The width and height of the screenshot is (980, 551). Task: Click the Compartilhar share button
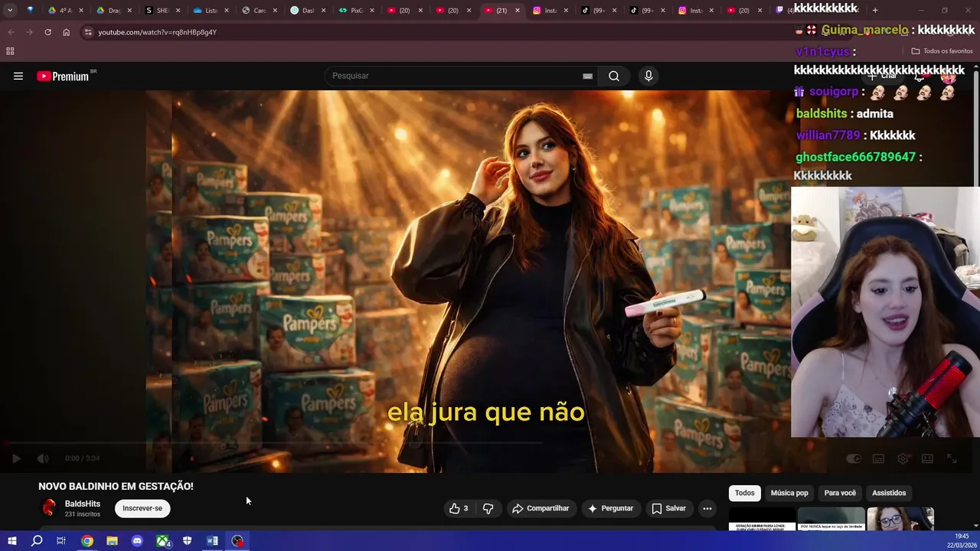click(x=541, y=508)
